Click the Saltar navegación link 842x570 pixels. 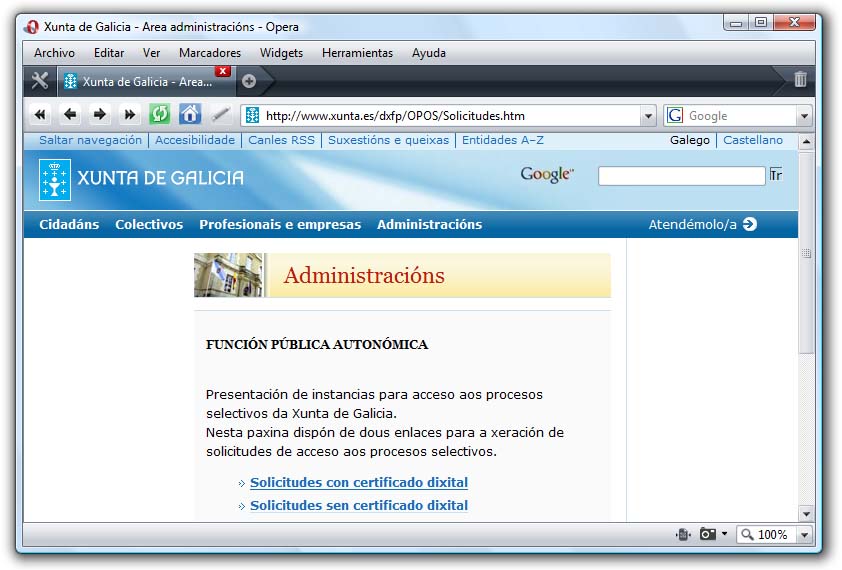[x=90, y=140]
